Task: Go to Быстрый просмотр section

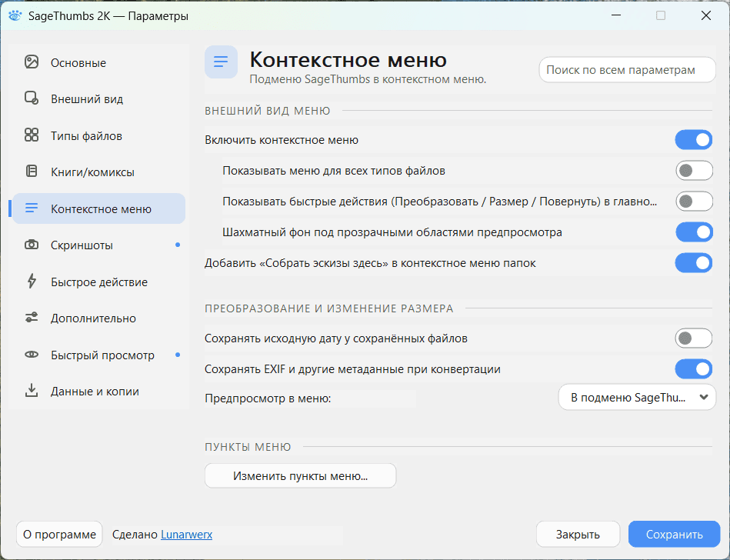Action: pos(98,355)
